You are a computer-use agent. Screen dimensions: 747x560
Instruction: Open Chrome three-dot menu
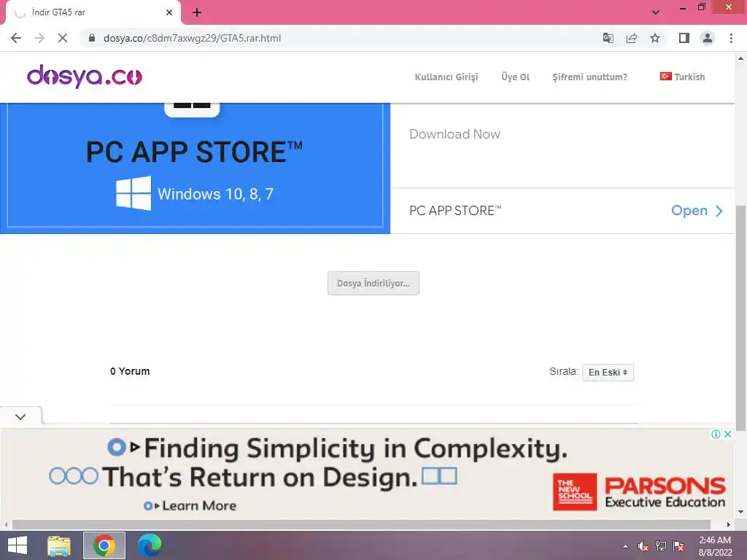[x=731, y=38]
